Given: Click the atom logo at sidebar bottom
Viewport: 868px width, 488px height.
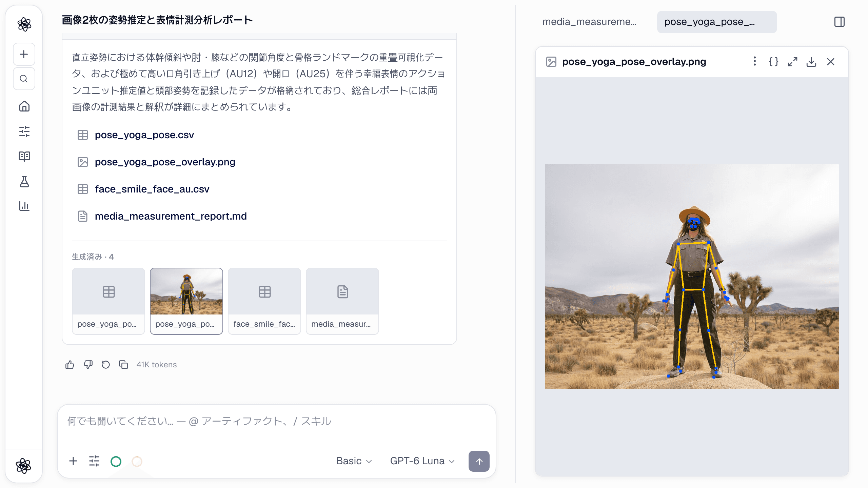Looking at the screenshot, I should [24, 466].
